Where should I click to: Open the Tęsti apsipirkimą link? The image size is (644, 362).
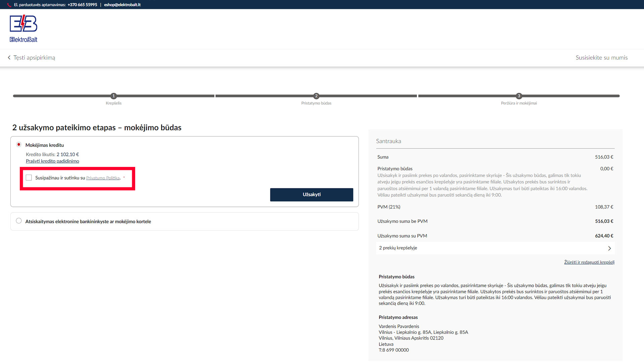(x=34, y=58)
